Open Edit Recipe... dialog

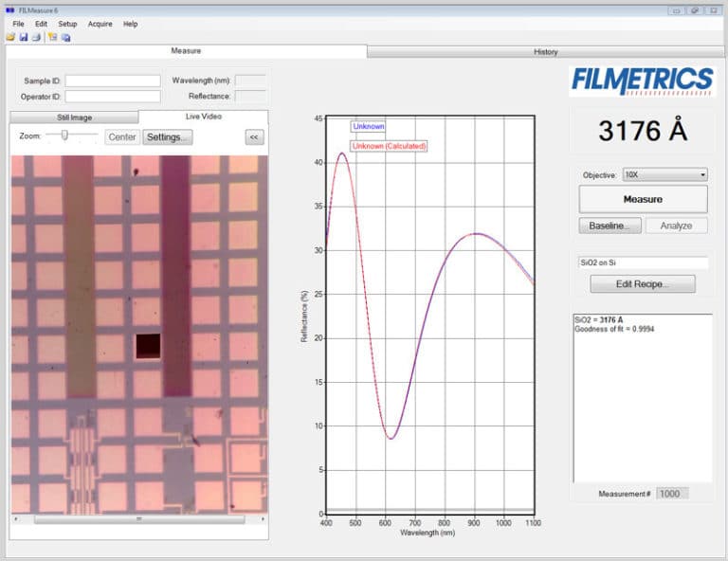642,284
